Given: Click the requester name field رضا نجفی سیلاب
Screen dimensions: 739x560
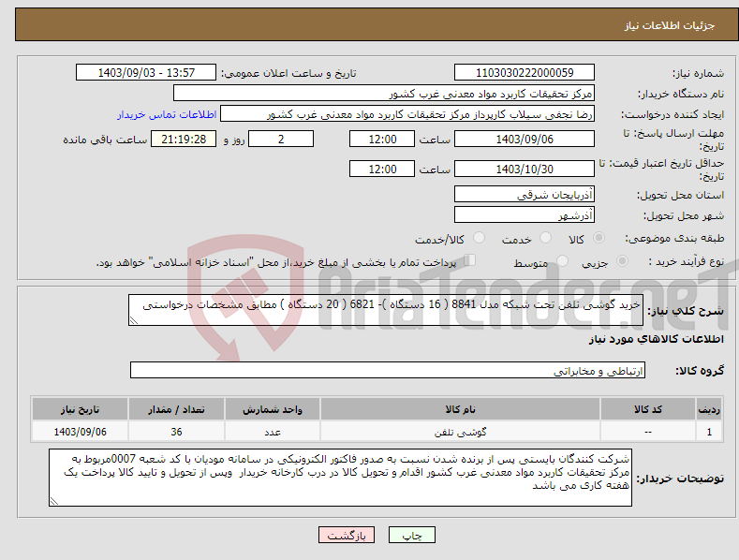Looking at the screenshot, I should tap(407, 114).
